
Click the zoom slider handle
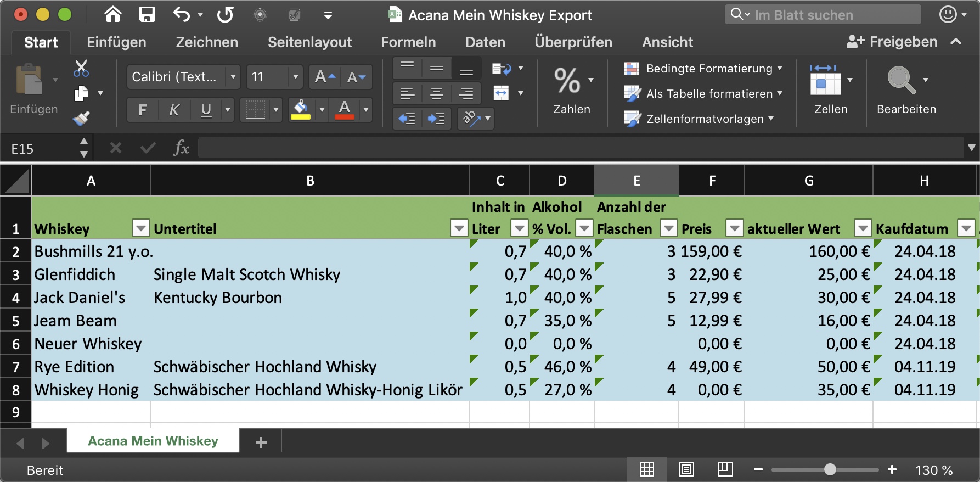(830, 469)
